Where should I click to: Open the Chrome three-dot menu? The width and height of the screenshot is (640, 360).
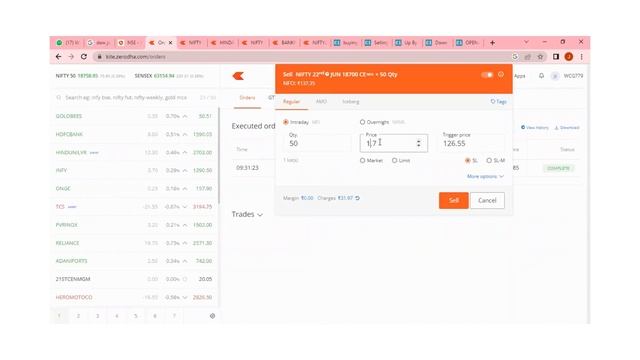click(582, 57)
